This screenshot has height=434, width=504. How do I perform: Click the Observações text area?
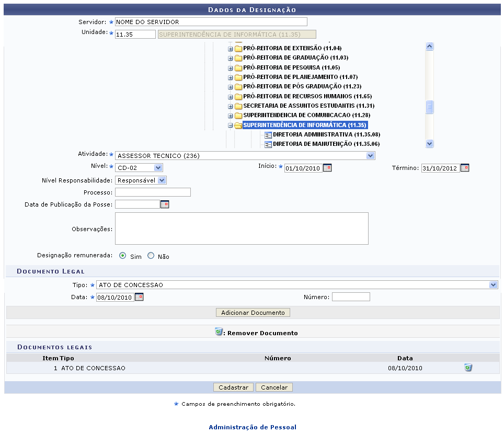click(242, 229)
